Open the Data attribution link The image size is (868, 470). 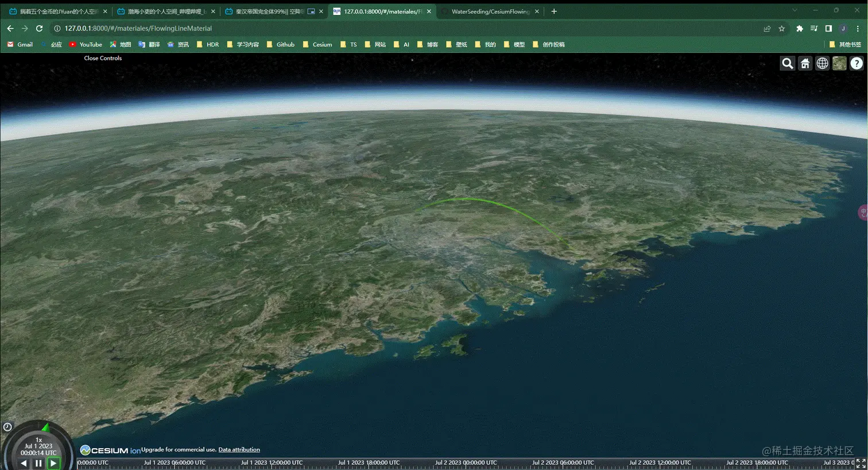tap(239, 449)
